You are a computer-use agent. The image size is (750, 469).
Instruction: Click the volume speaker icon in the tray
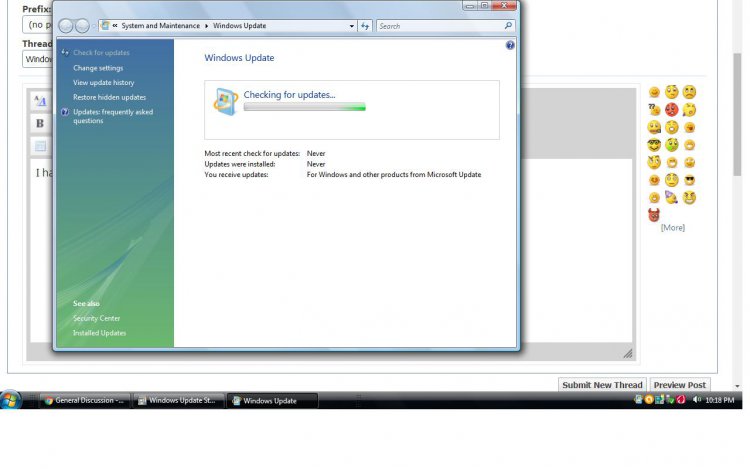[x=696, y=400]
